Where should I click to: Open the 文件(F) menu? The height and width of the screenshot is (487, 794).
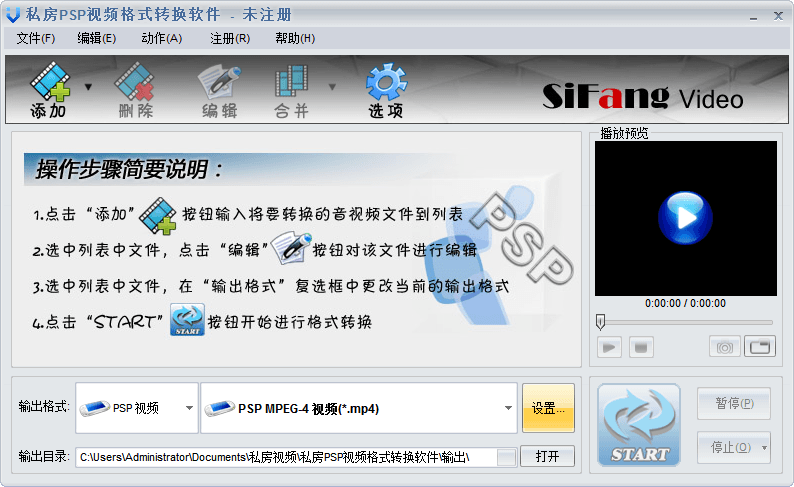tap(35, 38)
